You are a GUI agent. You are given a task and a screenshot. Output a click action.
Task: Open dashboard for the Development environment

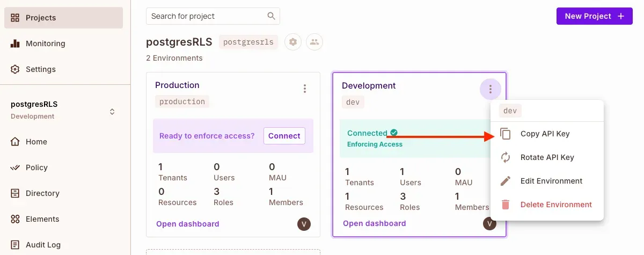374,223
